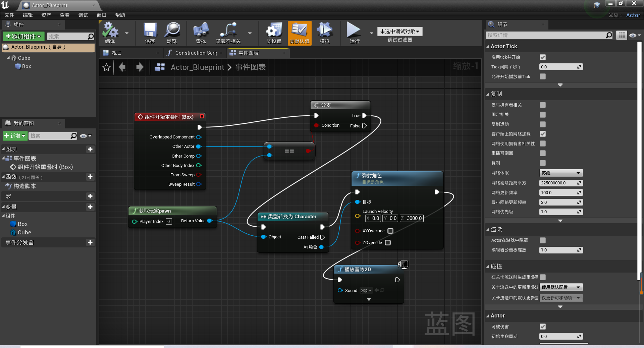Click the 模拟 (Simulate) toolbar icon

point(324,33)
